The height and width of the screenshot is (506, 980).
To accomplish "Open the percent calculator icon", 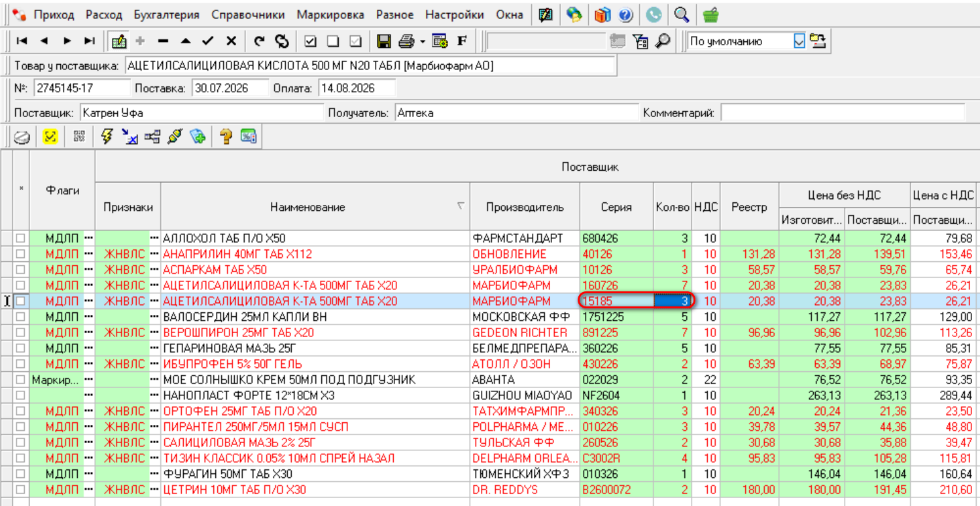I will (249, 136).
